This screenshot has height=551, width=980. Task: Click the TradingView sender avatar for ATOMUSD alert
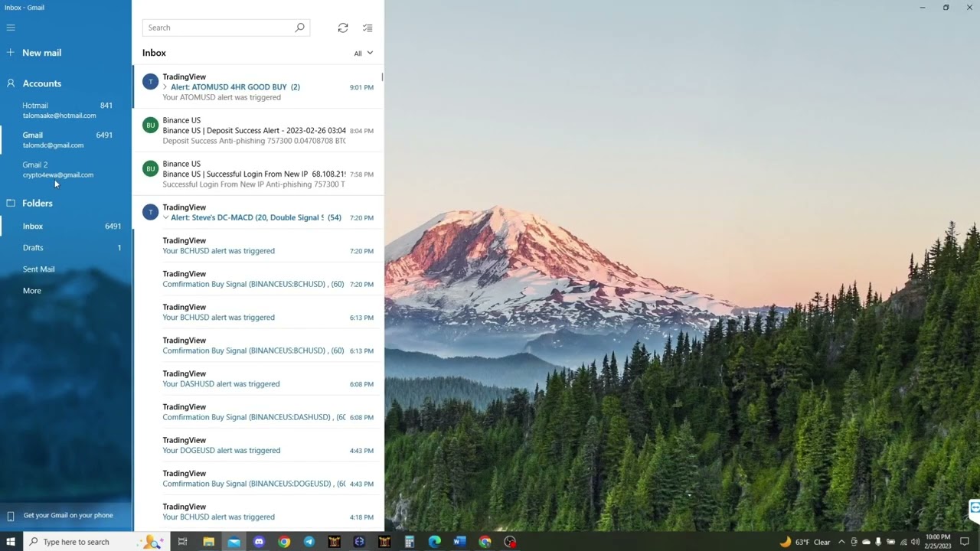pos(150,82)
